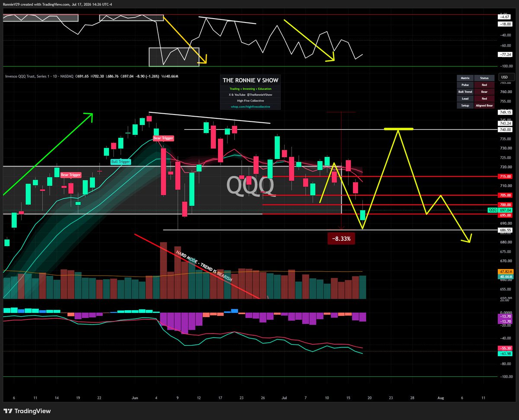
Task: Click the Red status in the Pulse row
Action: click(x=484, y=85)
